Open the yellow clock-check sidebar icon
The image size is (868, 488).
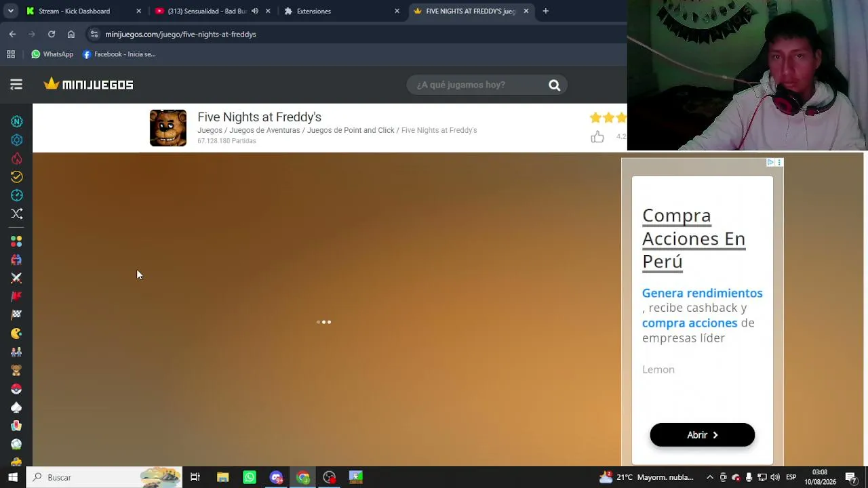(17, 177)
